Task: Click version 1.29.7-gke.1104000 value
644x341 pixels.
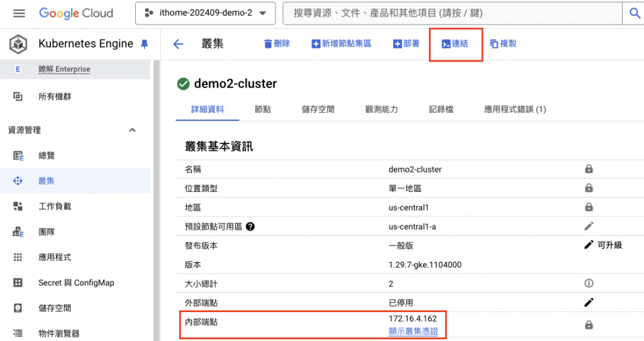Action: click(x=425, y=265)
